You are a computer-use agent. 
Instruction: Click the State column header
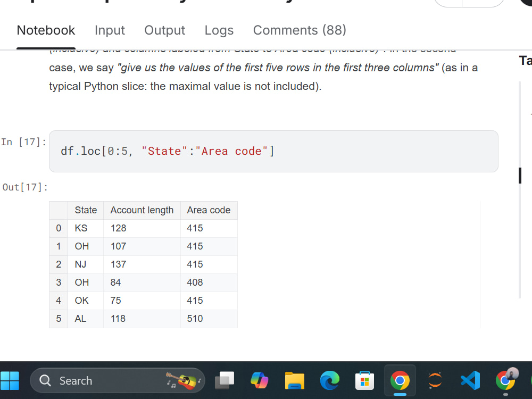[x=86, y=210]
